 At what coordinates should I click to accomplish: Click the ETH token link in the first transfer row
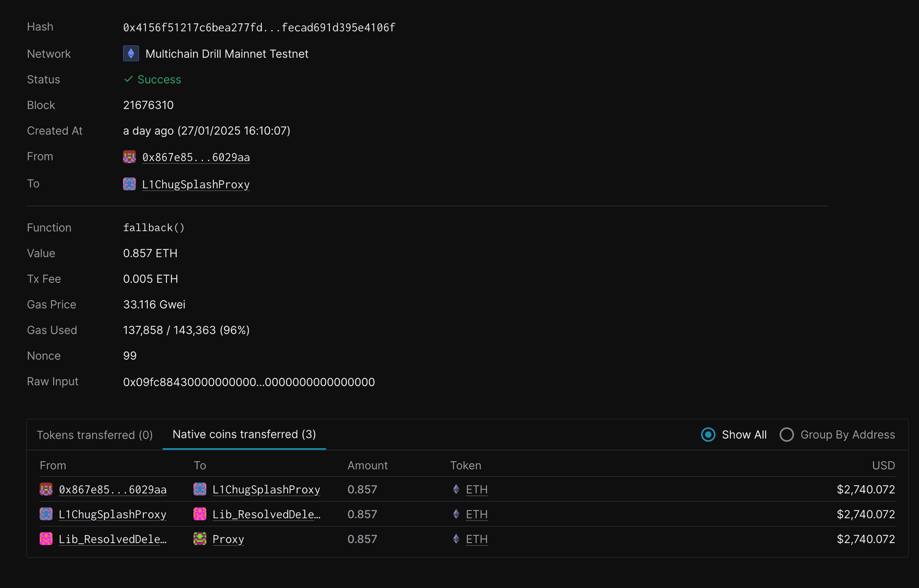pos(477,489)
